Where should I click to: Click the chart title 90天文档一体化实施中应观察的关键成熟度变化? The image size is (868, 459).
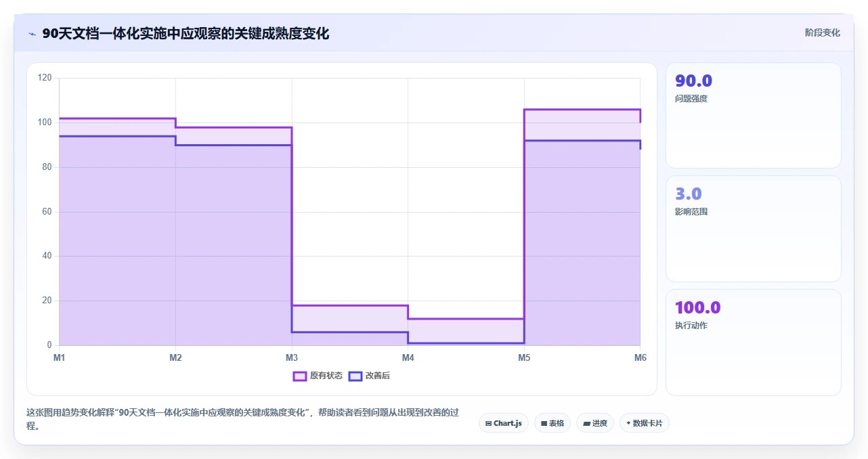[x=186, y=34]
